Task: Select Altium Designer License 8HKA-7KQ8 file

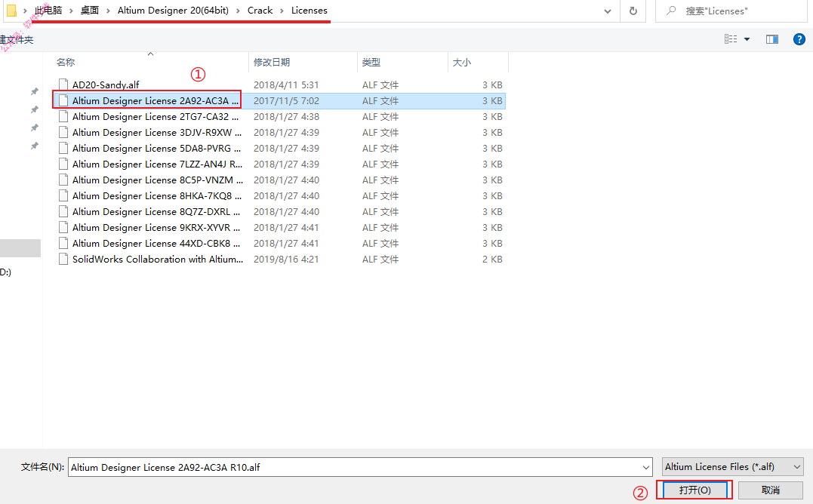Action: tap(156, 196)
